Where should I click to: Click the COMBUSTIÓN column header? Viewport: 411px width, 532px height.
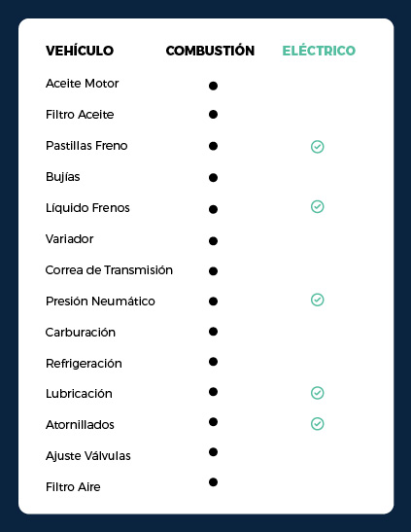tap(210, 51)
